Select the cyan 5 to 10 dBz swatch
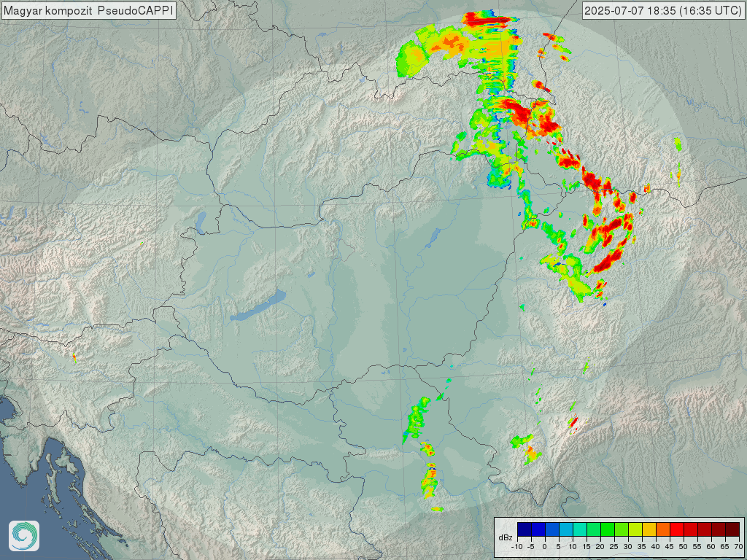 pos(566,529)
